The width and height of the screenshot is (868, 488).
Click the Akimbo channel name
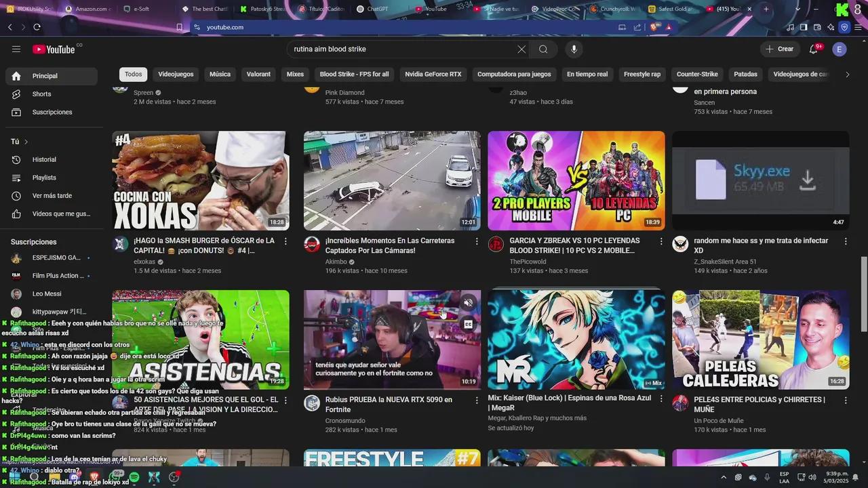pyautogui.click(x=336, y=262)
